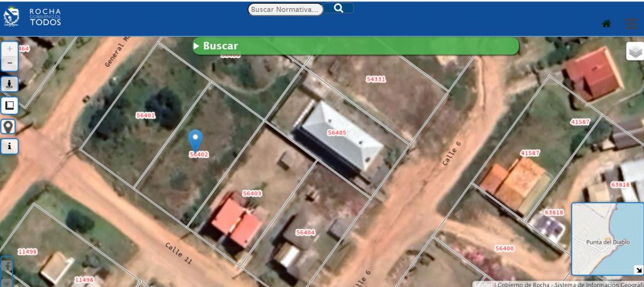Click the Calle 11 street label
644x287 pixels.
point(179,253)
